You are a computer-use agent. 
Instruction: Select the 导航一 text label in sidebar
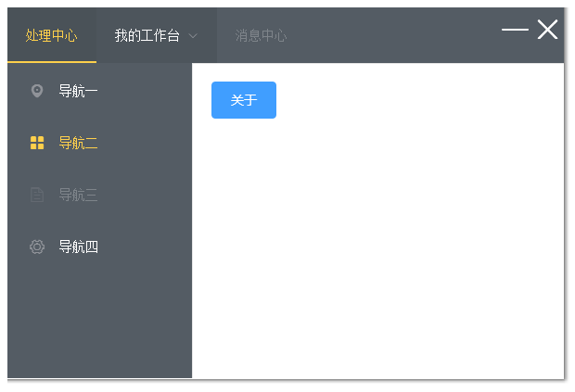(78, 91)
